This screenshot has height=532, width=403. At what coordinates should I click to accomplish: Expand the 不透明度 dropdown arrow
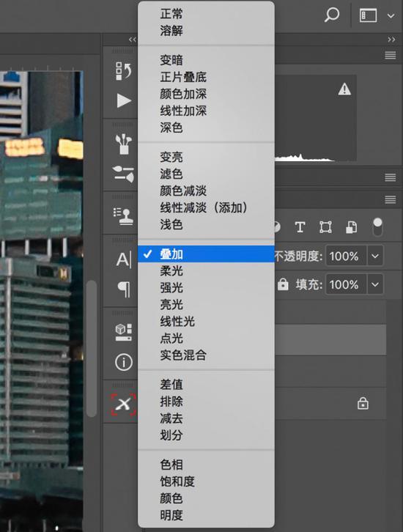point(375,256)
